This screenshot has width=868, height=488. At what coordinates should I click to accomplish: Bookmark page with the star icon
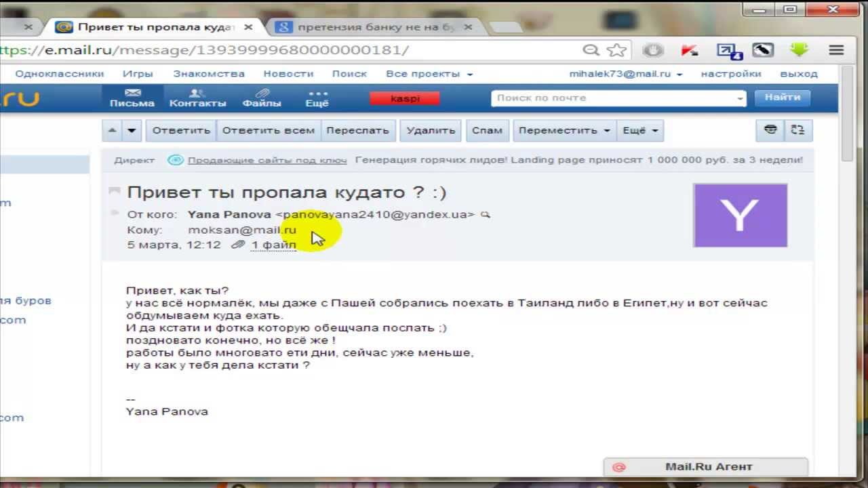pos(616,50)
